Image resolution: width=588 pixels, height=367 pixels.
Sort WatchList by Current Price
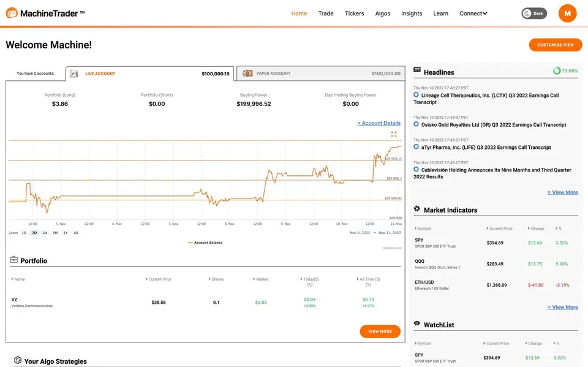(x=496, y=343)
